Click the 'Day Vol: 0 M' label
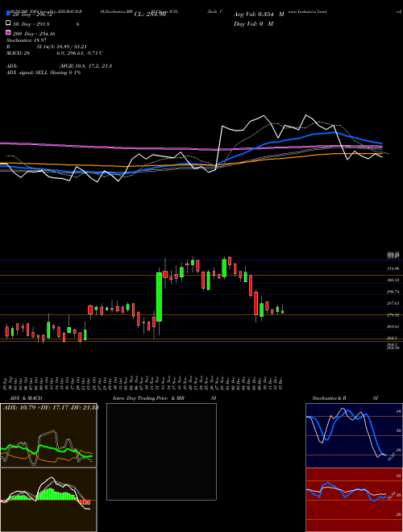This screenshot has height=532, width=403. coord(253,23)
